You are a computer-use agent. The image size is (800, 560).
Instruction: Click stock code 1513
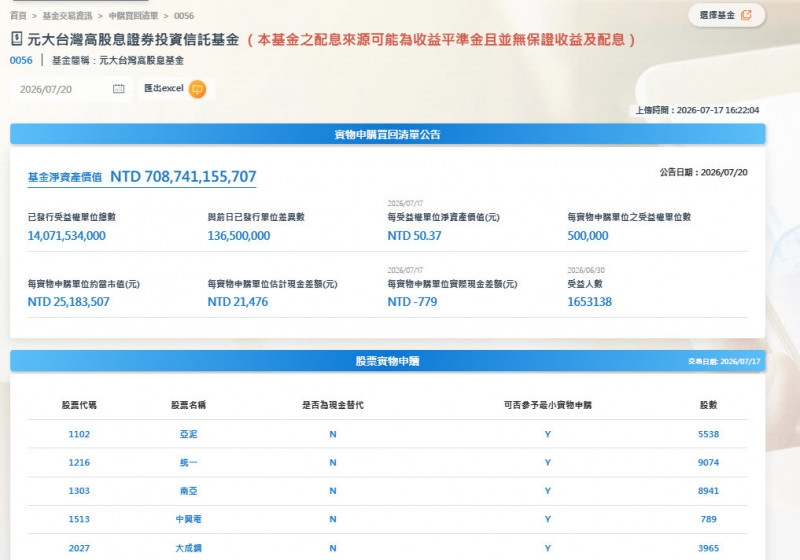click(x=79, y=519)
